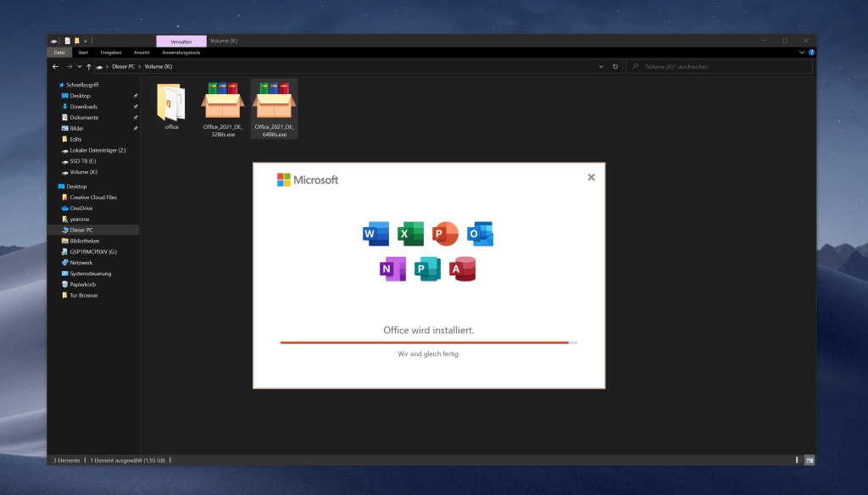Click the Word icon in installer
The image size is (868, 495).
(376, 234)
